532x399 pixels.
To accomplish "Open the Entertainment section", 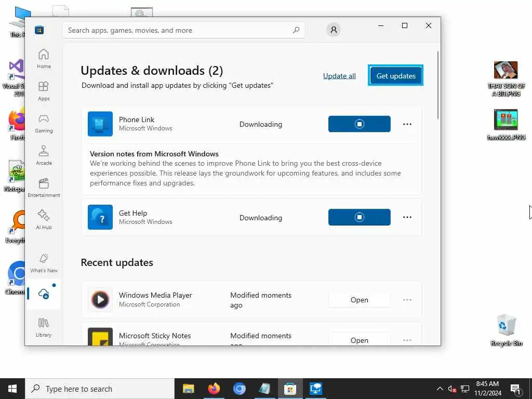I will coord(44,188).
